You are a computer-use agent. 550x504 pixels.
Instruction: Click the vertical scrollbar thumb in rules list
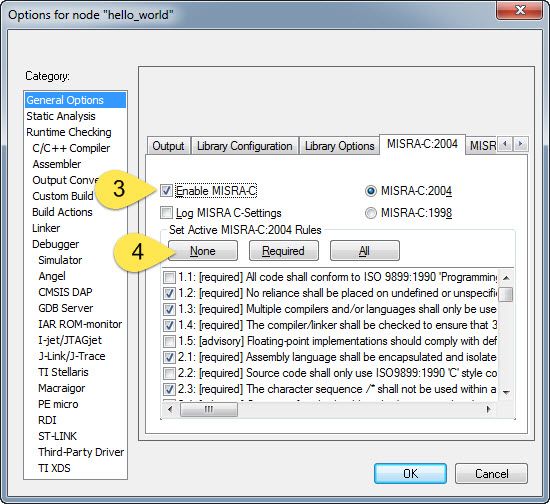506,294
